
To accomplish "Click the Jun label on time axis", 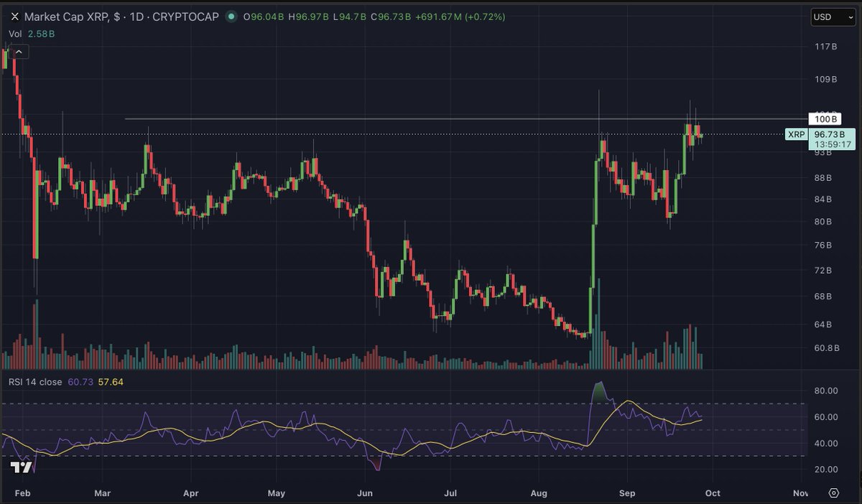I will click(365, 493).
